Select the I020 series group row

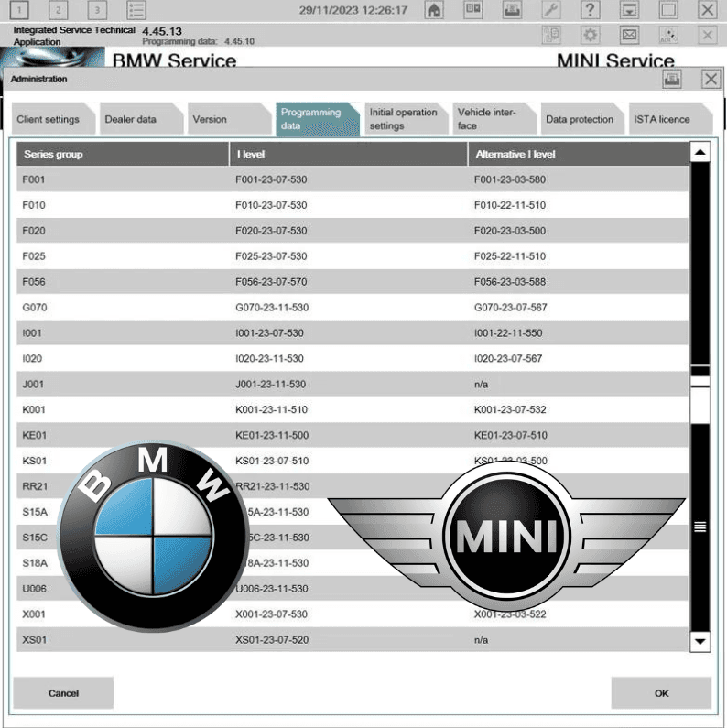(x=353, y=358)
